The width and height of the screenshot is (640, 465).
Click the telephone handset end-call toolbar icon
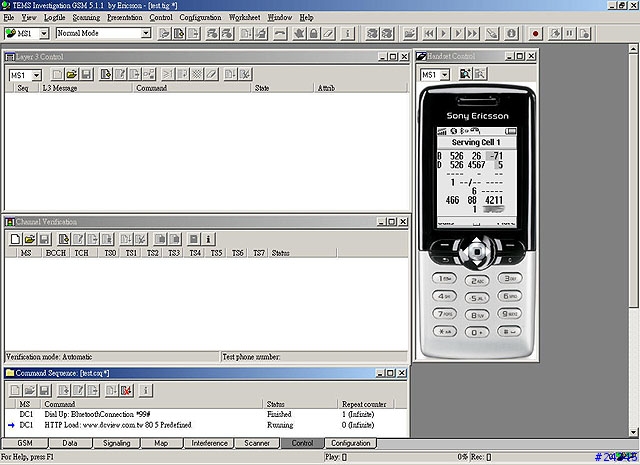pos(280,33)
